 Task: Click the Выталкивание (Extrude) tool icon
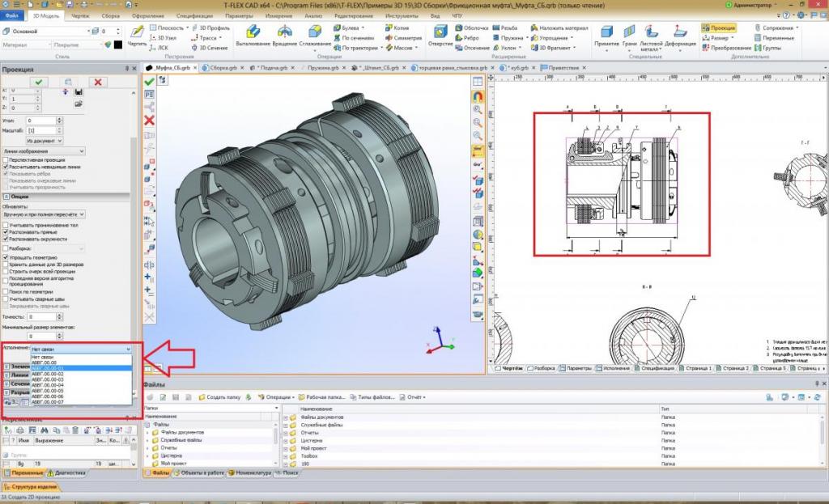[252, 33]
